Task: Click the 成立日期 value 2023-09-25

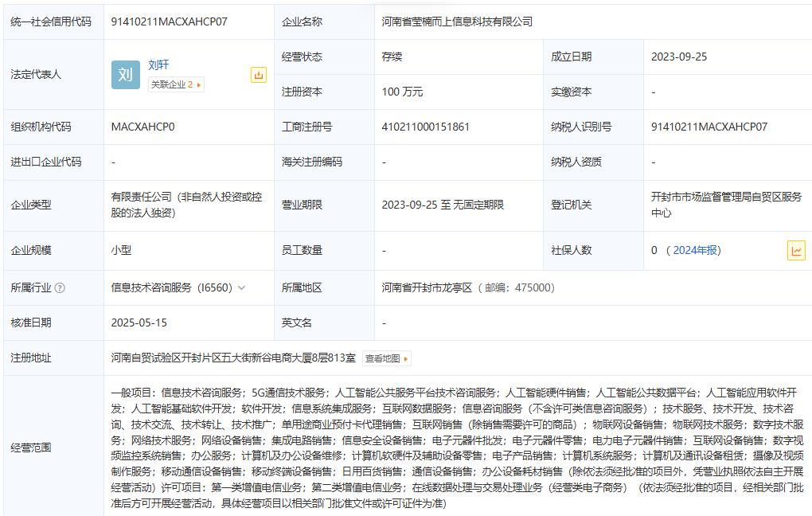Action: tap(679, 57)
